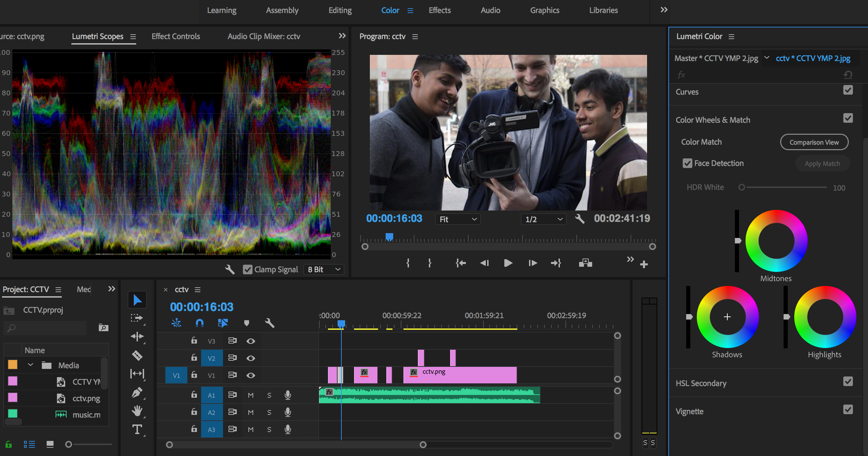Disable Color Wheels & Match checkbox
Viewport: 868px width, 456px height.
click(848, 118)
